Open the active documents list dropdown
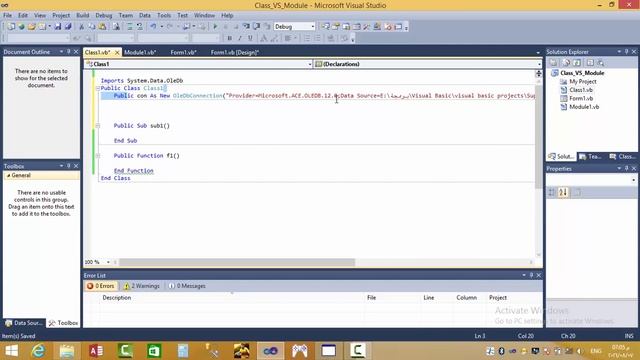This screenshot has height=360, width=640. coord(538,52)
